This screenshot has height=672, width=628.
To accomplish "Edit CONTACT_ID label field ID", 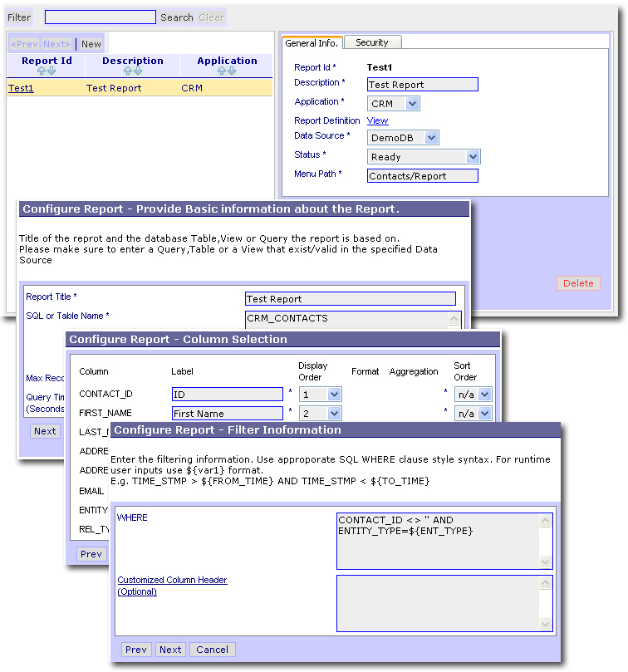I will (228, 395).
